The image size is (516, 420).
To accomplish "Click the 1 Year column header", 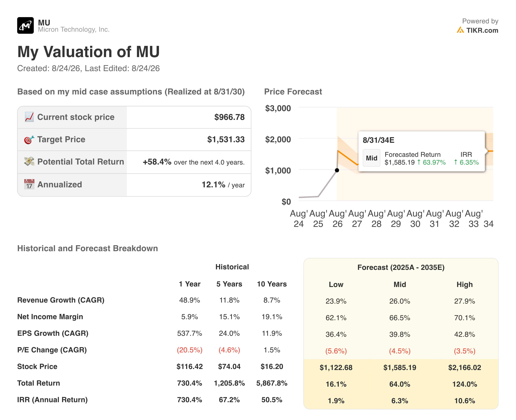I will point(190,284).
